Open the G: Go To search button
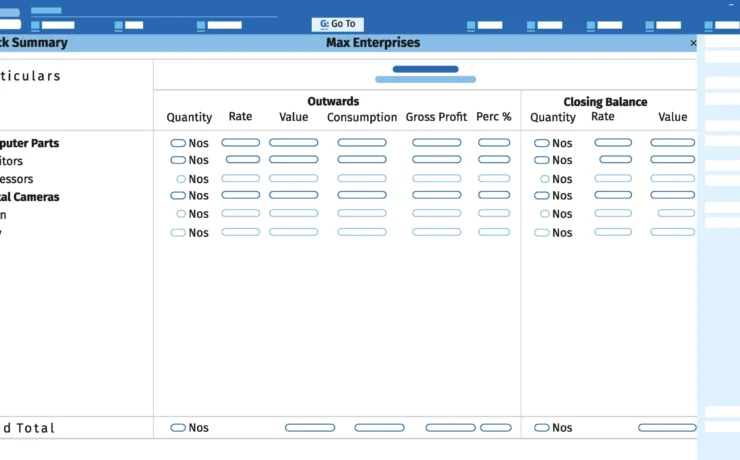Image resolution: width=740 pixels, height=460 pixels. (x=337, y=24)
